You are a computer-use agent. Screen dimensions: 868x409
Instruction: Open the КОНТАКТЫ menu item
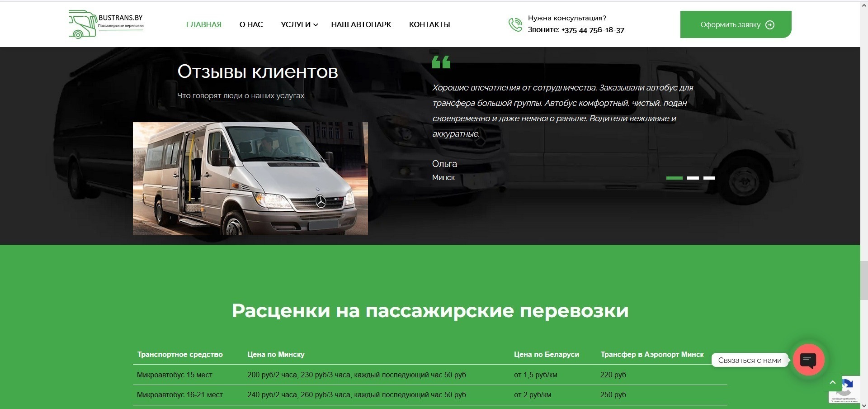pyautogui.click(x=429, y=25)
